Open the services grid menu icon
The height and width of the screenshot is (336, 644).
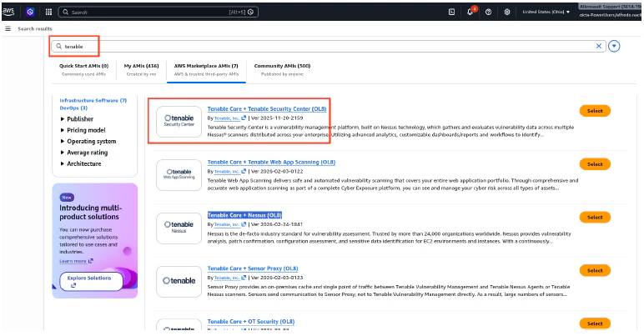(48, 12)
